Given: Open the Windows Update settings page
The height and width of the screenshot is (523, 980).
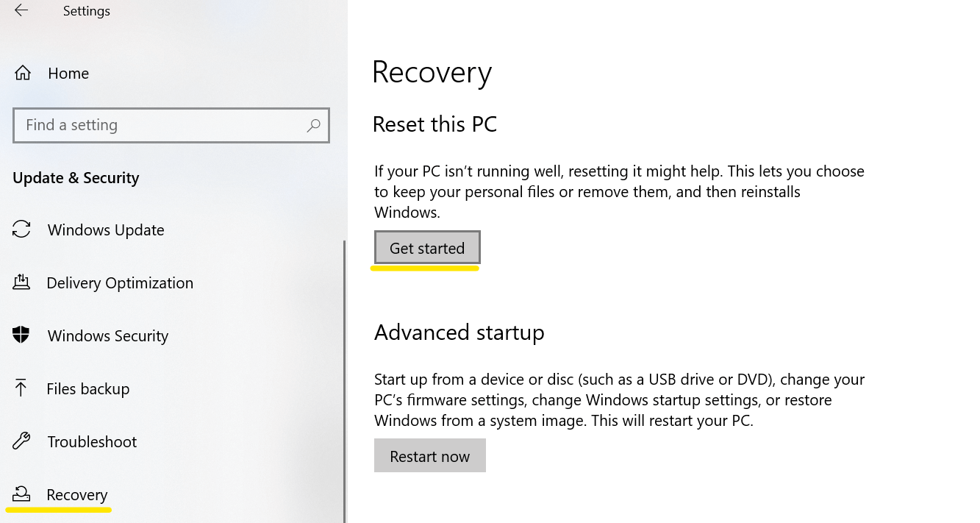Looking at the screenshot, I should pyautogui.click(x=106, y=230).
